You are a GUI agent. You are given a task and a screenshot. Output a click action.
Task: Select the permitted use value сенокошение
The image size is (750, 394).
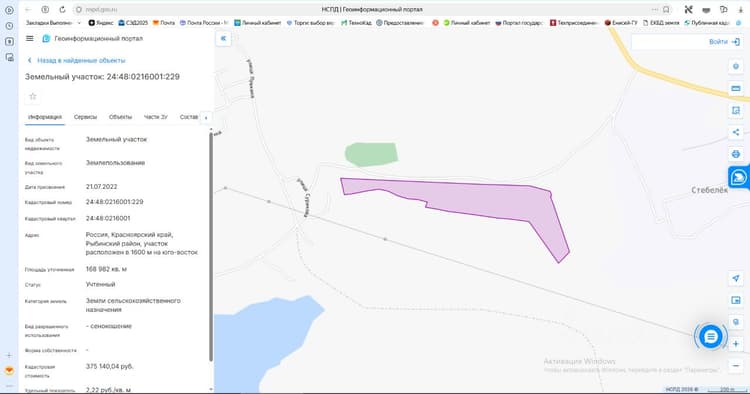(109, 326)
